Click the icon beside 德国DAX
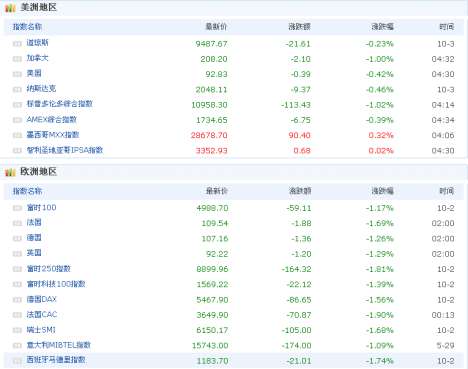The height and width of the screenshot is (369, 468). click(17, 300)
